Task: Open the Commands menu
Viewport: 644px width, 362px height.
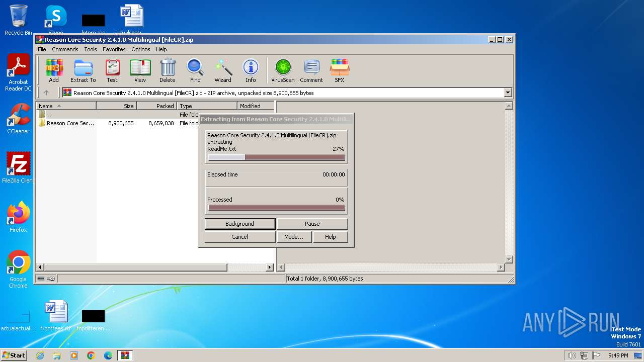Action: 65,49
